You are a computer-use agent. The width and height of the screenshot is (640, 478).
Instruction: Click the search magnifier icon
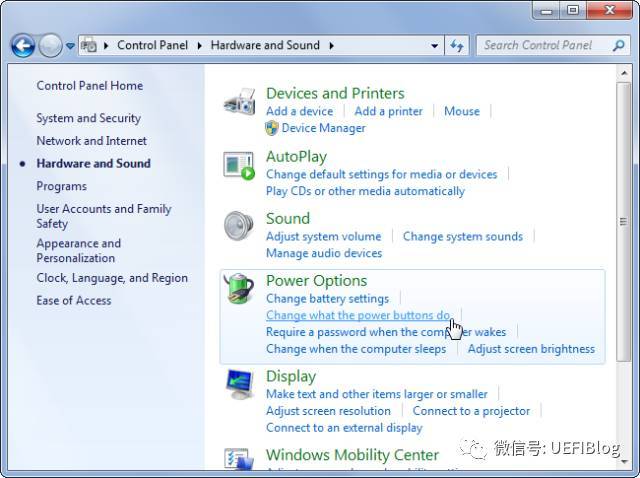[619, 45]
